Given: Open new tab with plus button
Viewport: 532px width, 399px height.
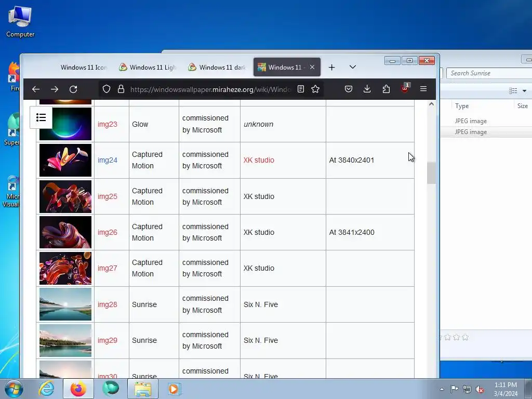Looking at the screenshot, I should tap(332, 67).
